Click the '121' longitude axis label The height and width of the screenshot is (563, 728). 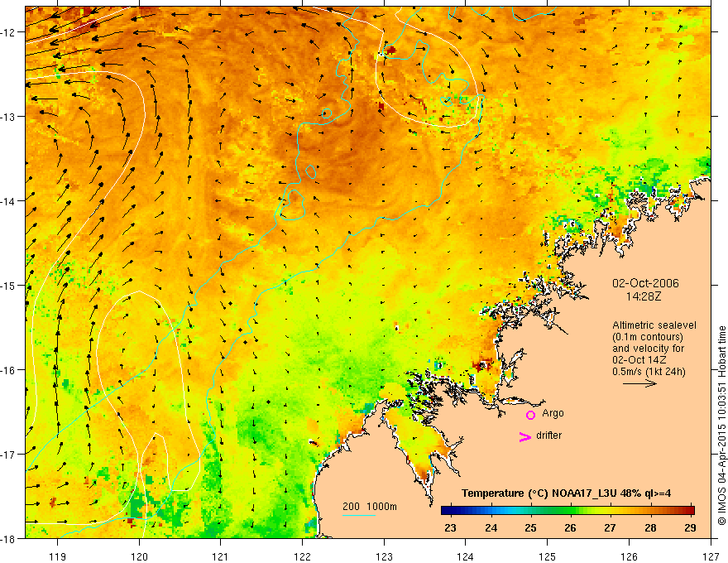click(x=221, y=556)
